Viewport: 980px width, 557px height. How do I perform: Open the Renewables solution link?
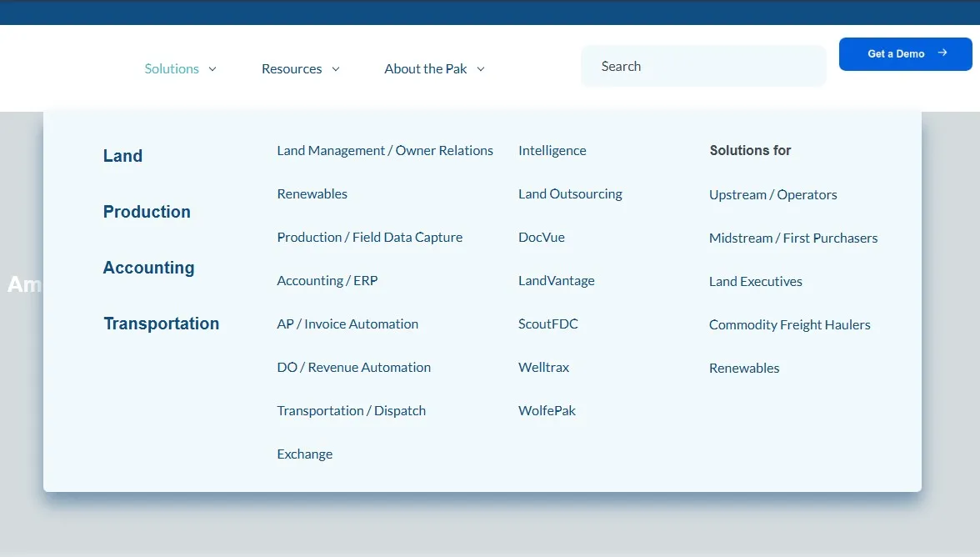pos(312,193)
